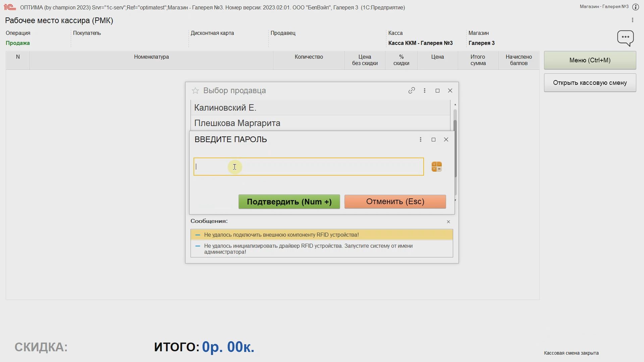The image size is (644, 362).
Task: Open the three-dot menu in Выбор продавца dialog
Action: tap(425, 90)
